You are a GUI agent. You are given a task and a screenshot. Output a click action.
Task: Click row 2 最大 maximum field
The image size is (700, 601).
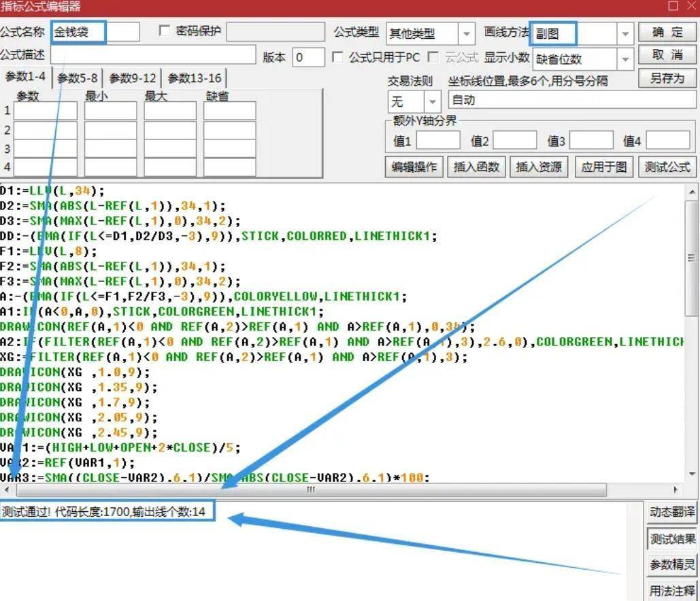tap(170, 130)
